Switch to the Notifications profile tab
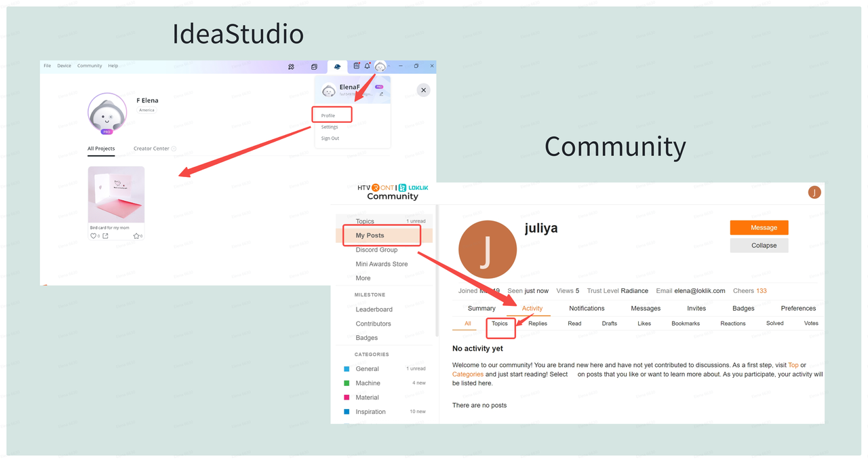The width and height of the screenshot is (868, 462). coord(587,309)
